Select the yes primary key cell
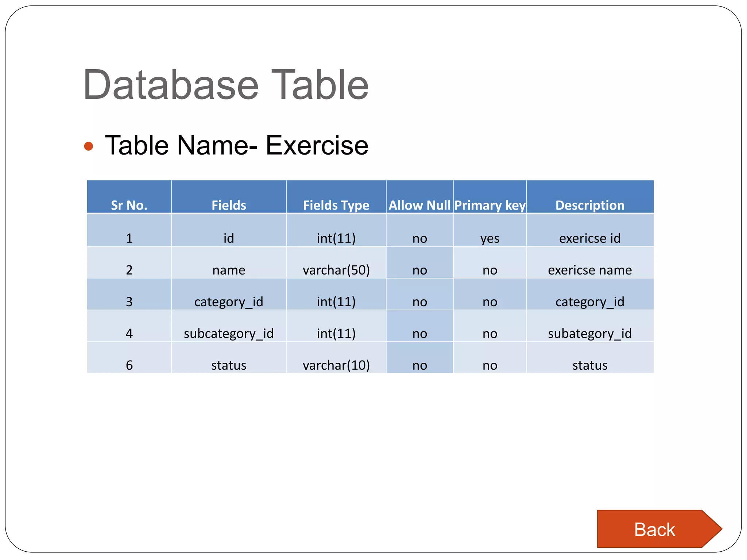Image resolution: width=747 pixels, height=560 pixels. tap(489, 238)
